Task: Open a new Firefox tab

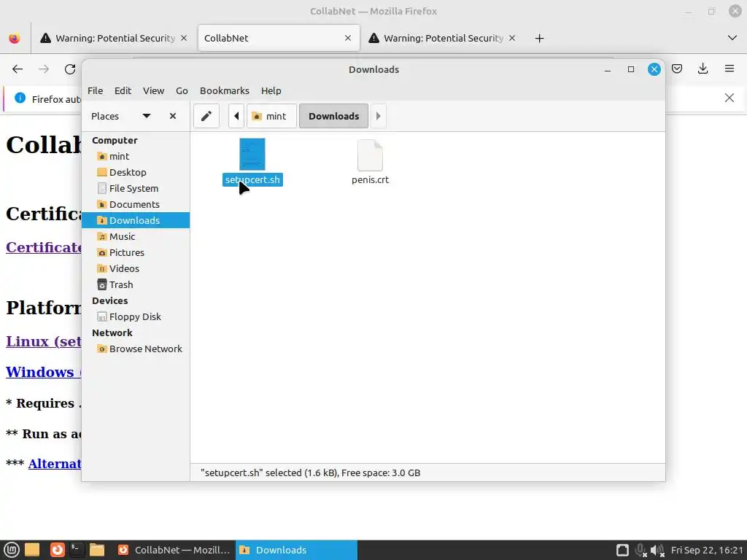Action: point(539,38)
